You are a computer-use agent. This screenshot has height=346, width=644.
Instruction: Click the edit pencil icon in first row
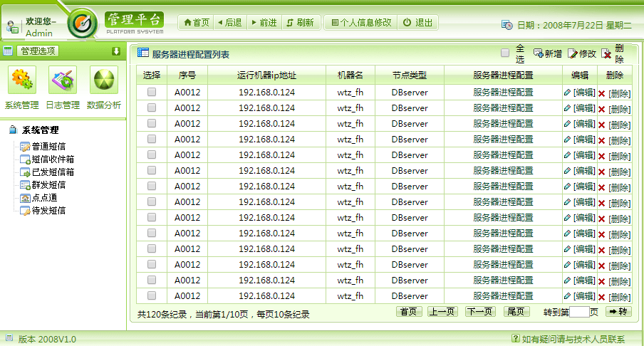pyautogui.click(x=567, y=93)
